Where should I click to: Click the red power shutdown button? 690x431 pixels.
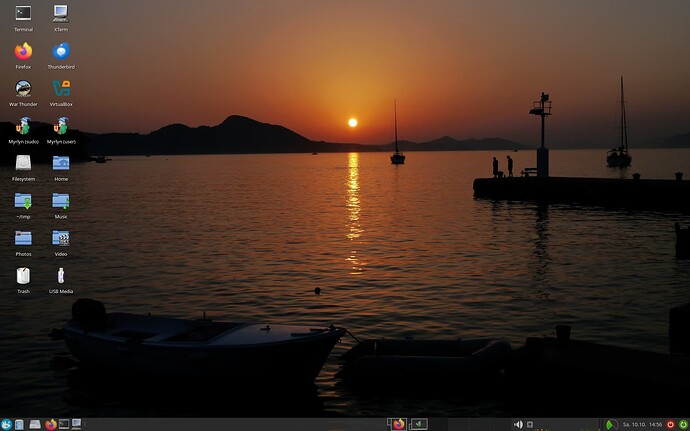(671, 424)
